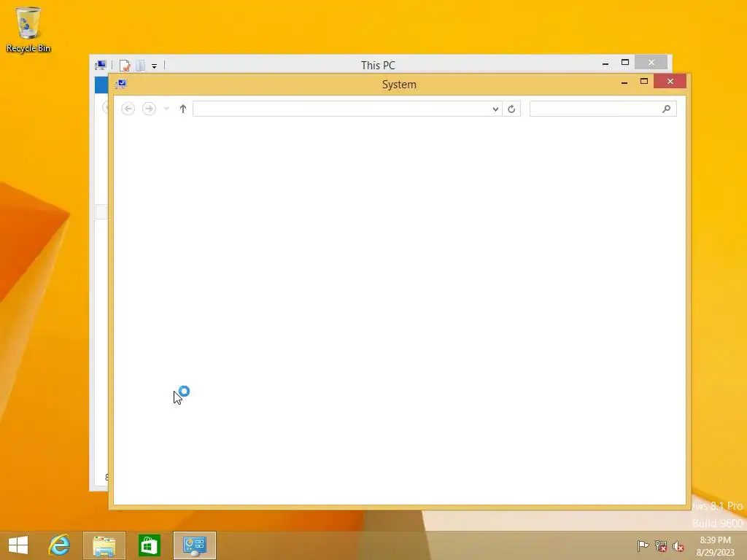Open the Windows Start button
Viewport: 747px width, 560px height.
tap(18, 545)
